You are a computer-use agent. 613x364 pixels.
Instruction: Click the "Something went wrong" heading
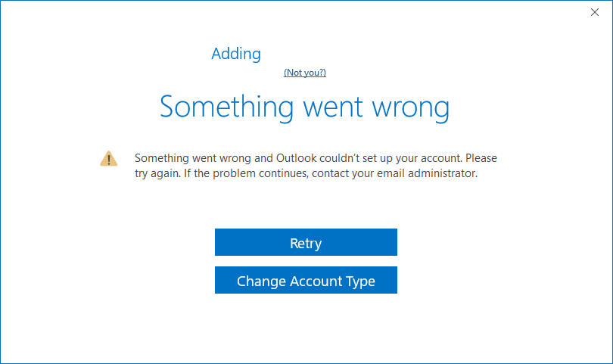click(x=305, y=107)
